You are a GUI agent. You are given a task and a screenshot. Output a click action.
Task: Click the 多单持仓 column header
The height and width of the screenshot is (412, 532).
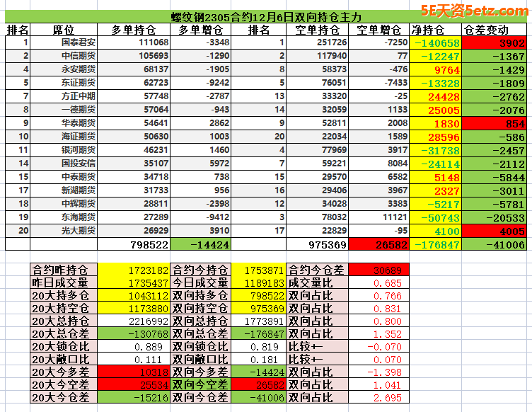coord(133,30)
